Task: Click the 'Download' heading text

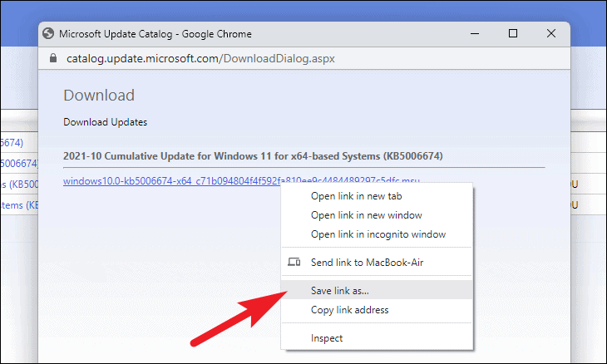Action: coord(99,96)
